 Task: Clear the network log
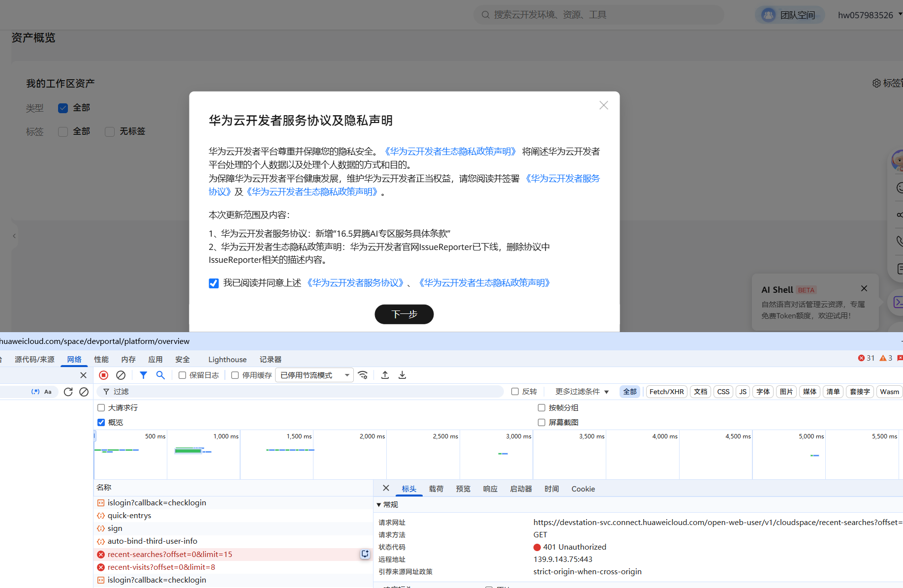121,375
